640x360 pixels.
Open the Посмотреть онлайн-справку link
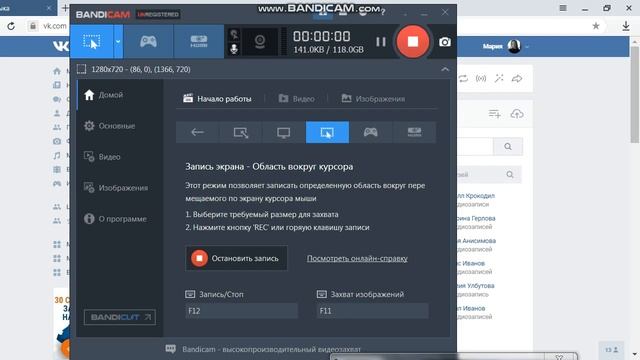point(357,258)
